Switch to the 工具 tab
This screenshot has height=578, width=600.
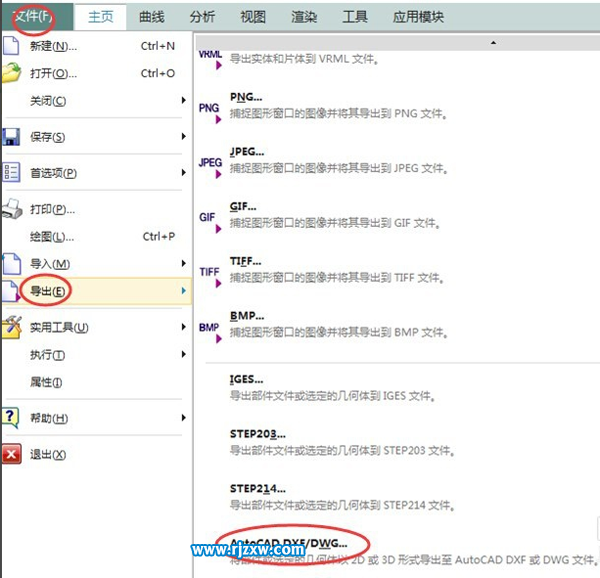click(x=355, y=17)
